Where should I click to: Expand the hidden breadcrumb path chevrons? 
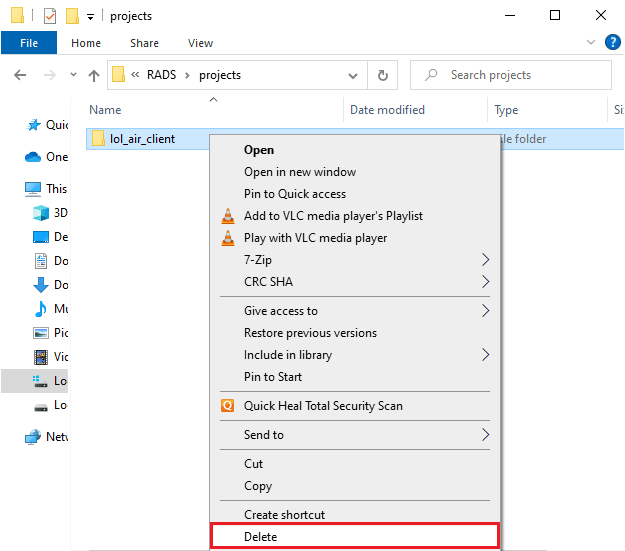[x=135, y=75]
